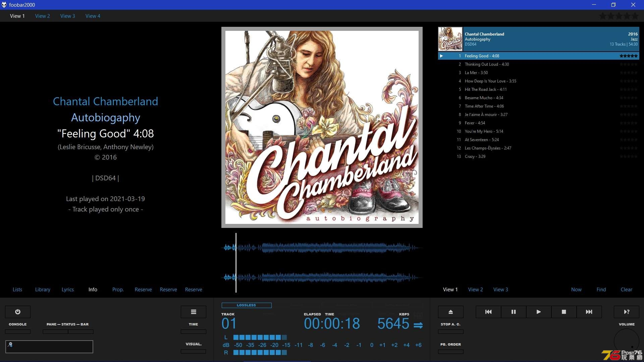Select the Info panel tab

coord(93,290)
